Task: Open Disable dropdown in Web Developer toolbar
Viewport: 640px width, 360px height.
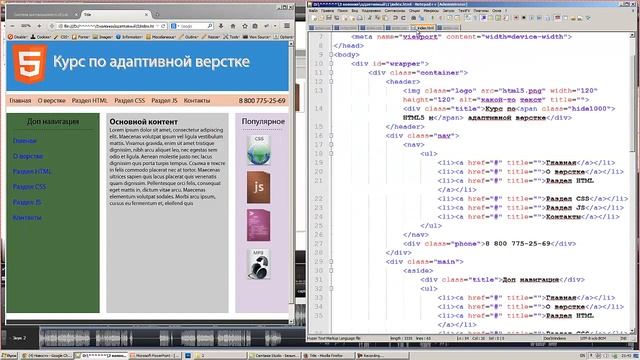Action: coord(18,37)
